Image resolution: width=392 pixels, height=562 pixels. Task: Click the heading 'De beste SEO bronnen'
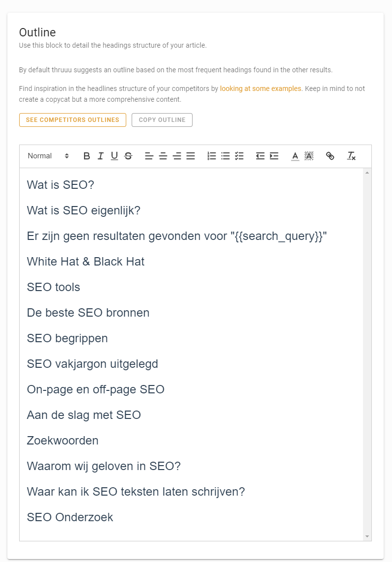[88, 313]
